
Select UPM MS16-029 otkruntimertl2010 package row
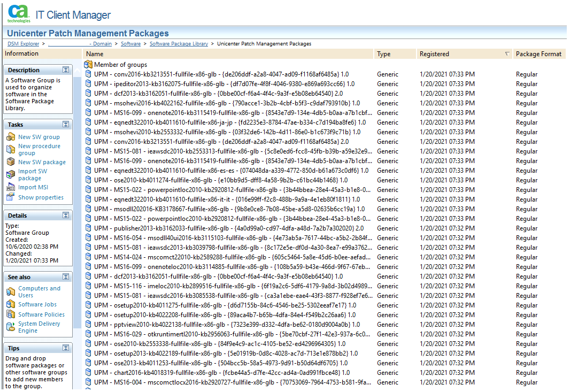(325, 334)
